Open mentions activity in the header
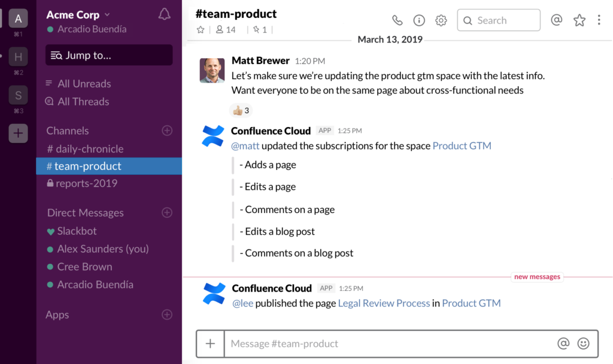Viewport: 613px width, 364px height. 556,20
